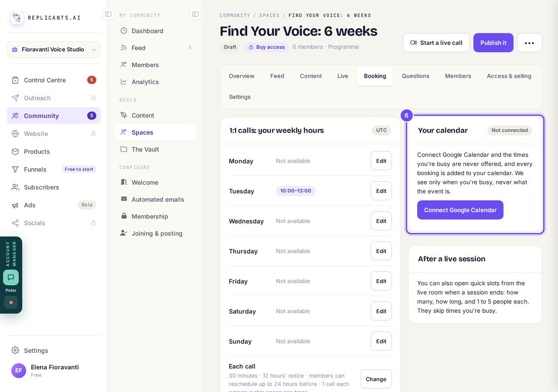Click the Outreach paper plane icon
The width and height of the screenshot is (558, 392).
[15, 98]
